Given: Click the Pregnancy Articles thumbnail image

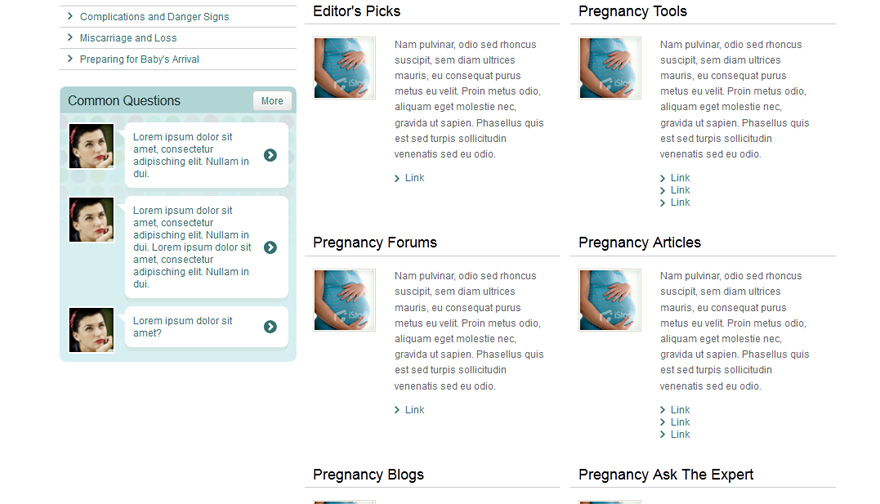Looking at the screenshot, I should pos(610,300).
